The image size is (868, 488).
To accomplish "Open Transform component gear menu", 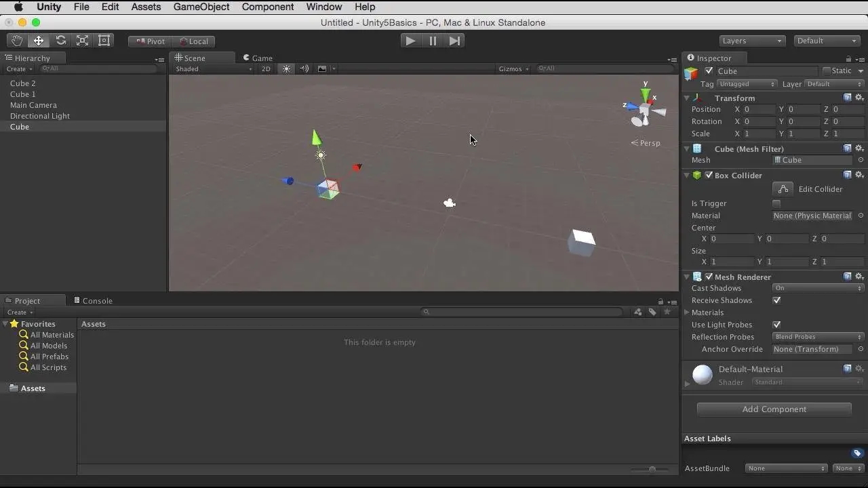I will pyautogui.click(x=859, y=98).
